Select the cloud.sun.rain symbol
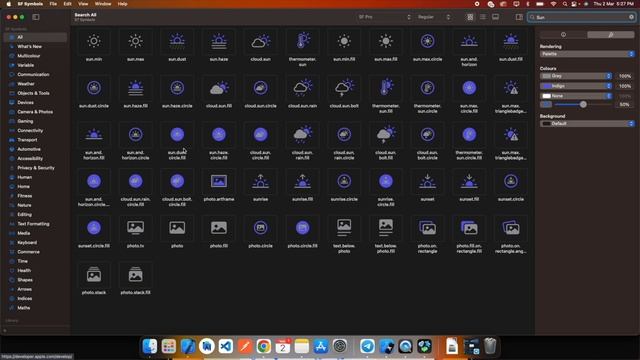The width and height of the screenshot is (640, 360). [x=302, y=88]
